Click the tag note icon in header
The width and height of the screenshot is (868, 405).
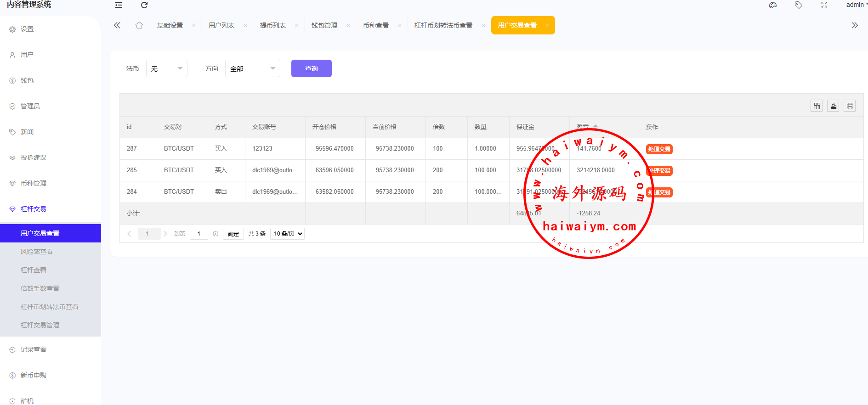[x=799, y=5]
